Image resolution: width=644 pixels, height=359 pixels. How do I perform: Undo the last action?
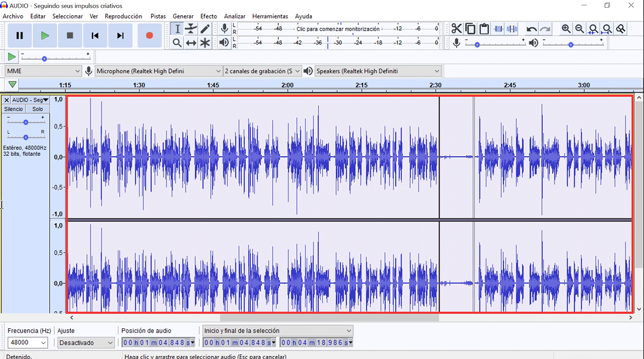[x=532, y=29]
